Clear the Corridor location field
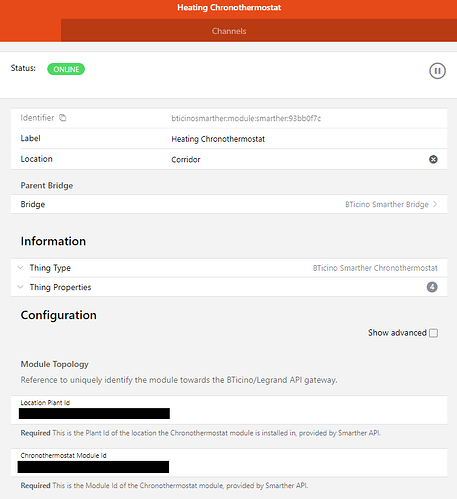Image resolution: width=457 pixels, height=499 pixels. pyautogui.click(x=433, y=159)
